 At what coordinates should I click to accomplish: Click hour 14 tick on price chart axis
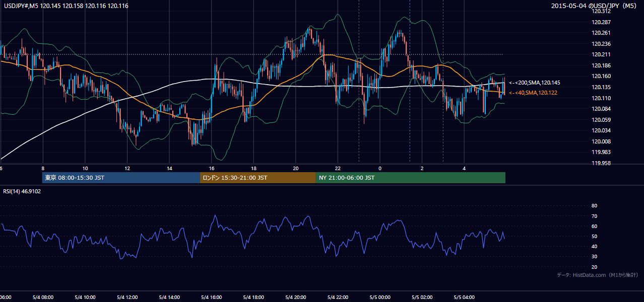(x=169, y=168)
